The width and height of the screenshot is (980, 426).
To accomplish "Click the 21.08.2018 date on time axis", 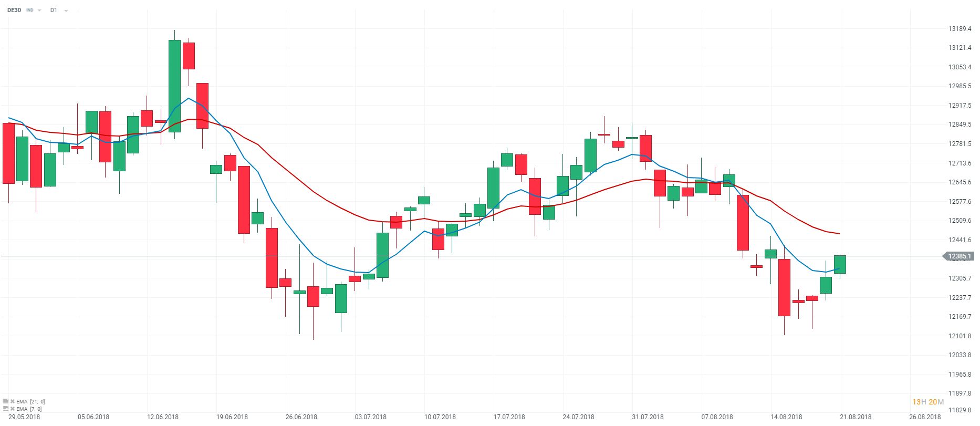I will (x=856, y=417).
